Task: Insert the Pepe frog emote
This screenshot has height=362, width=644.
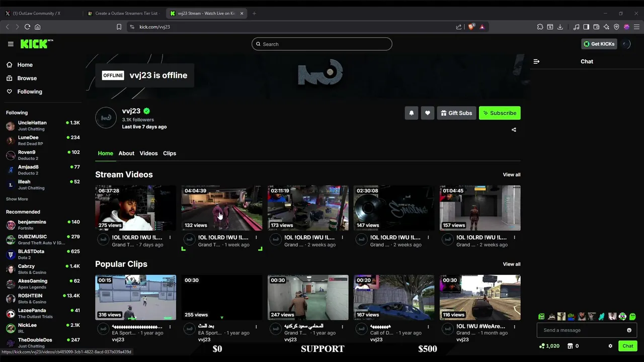Action: (x=572, y=317)
